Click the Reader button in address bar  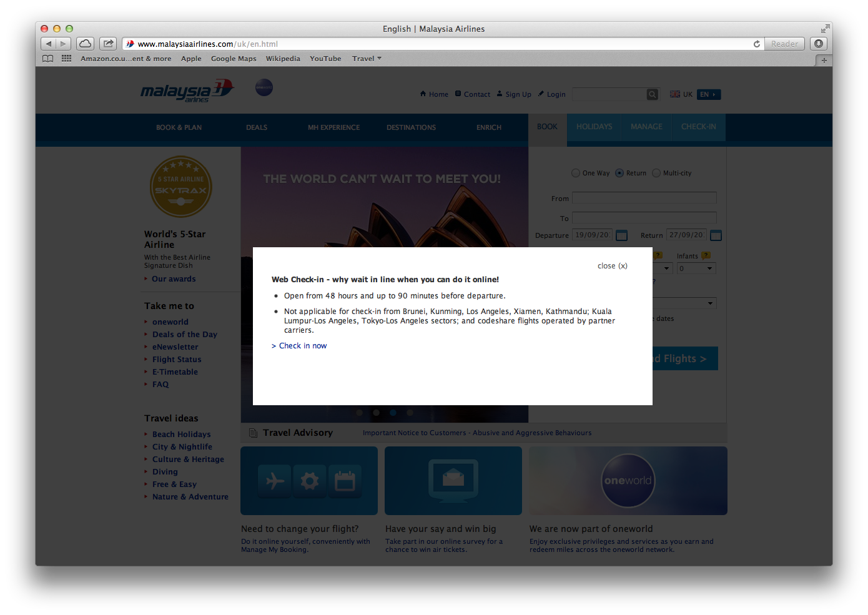[784, 44]
